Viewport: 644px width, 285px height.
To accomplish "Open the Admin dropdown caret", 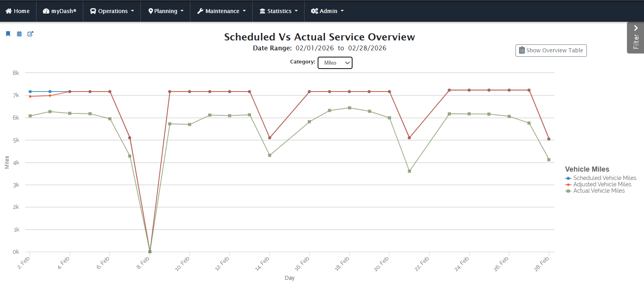I will [342, 11].
